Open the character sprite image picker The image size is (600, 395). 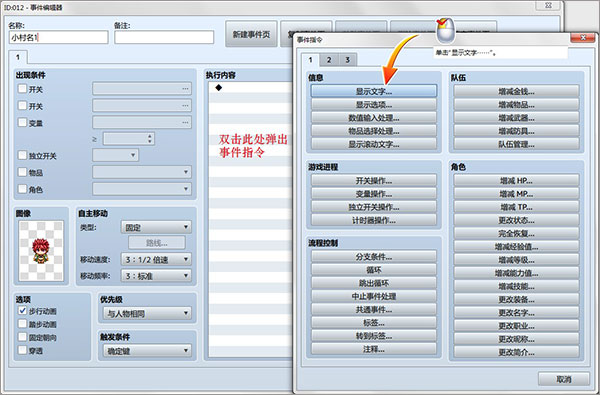click(x=41, y=251)
